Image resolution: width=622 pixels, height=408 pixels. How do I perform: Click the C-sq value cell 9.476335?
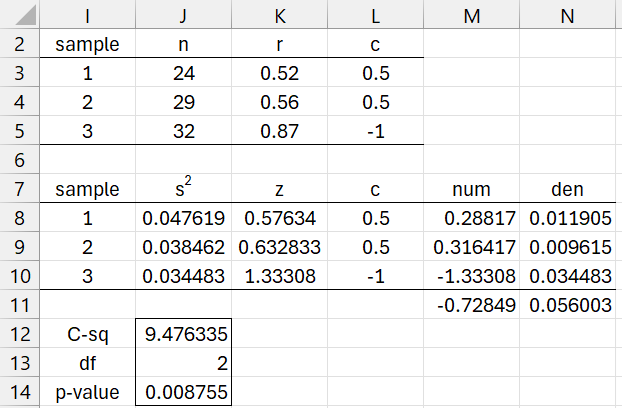coord(183,333)
